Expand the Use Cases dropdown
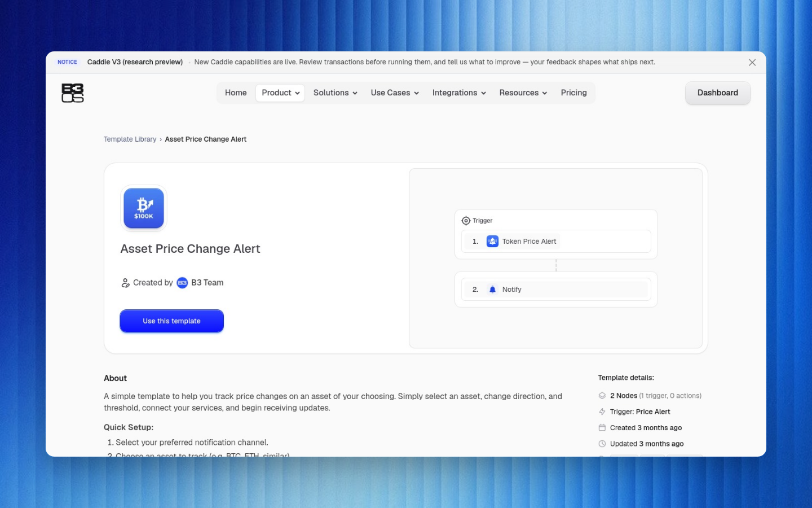 coord(395,93)
